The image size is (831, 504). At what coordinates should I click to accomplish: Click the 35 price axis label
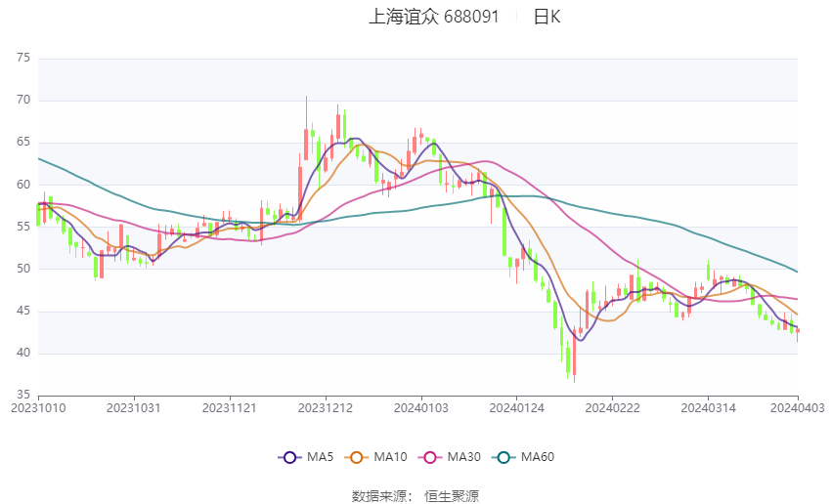tap(23, 395)
